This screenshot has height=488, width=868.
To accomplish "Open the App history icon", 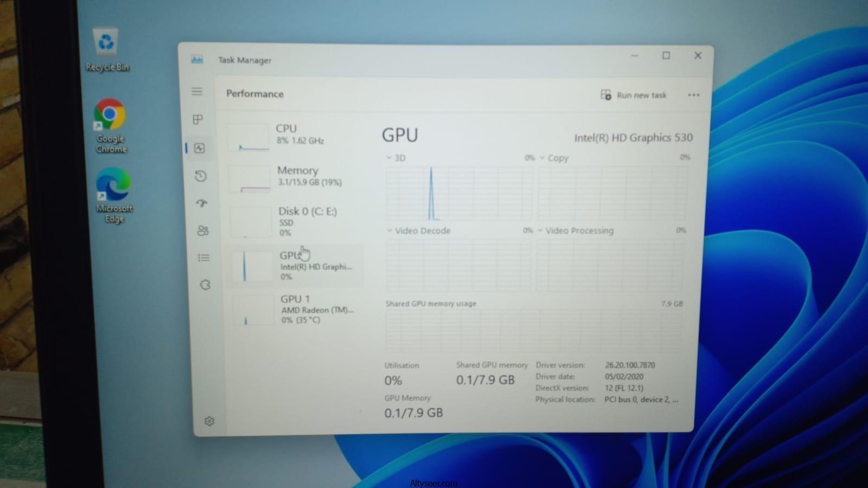I will [201, 176].
